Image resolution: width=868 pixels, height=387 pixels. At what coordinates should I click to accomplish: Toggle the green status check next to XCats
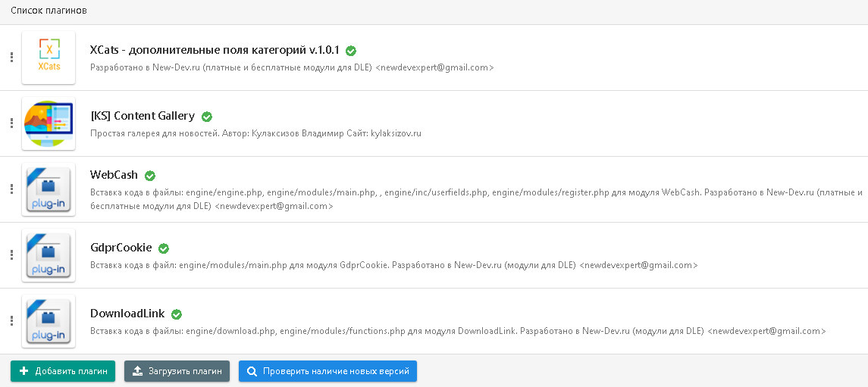351,51
